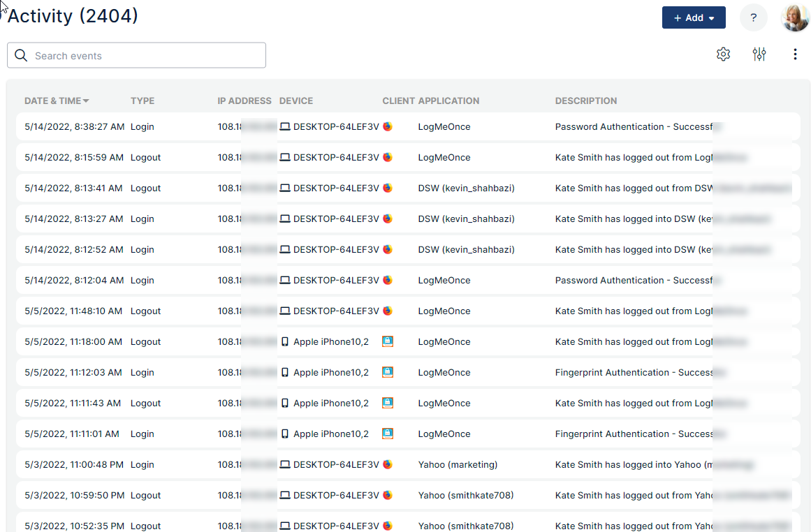Sort by Date & Time column

click(57, 101)
